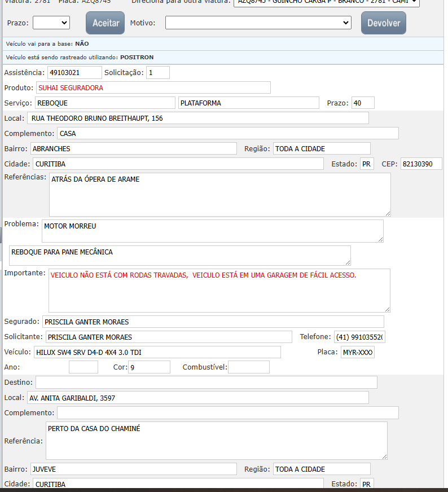Click the Devolver button
This screenshot has height=492, width=448.
[x=383, y=23]
